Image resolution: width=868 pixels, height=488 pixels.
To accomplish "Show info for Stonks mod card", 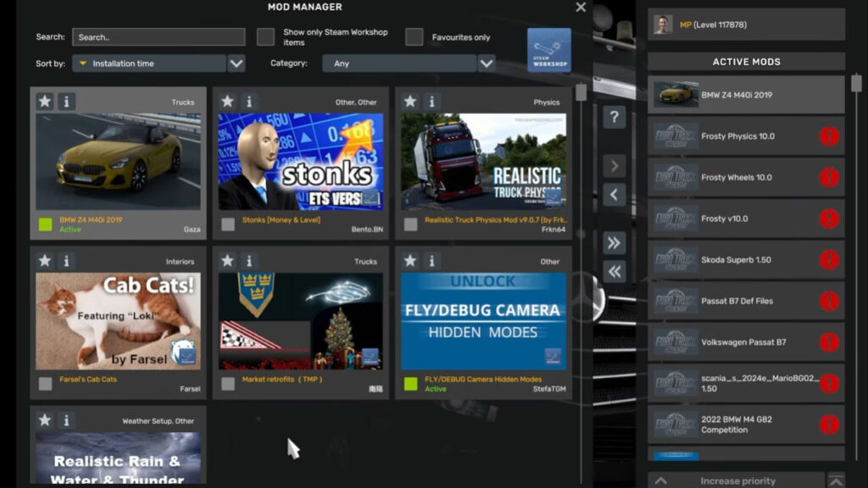I will 249,102.
